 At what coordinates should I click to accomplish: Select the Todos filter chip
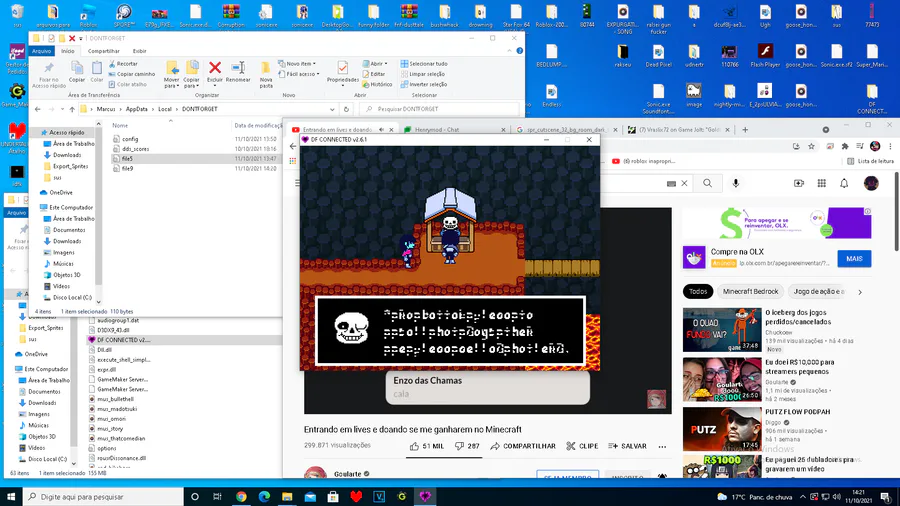point(698,291)
